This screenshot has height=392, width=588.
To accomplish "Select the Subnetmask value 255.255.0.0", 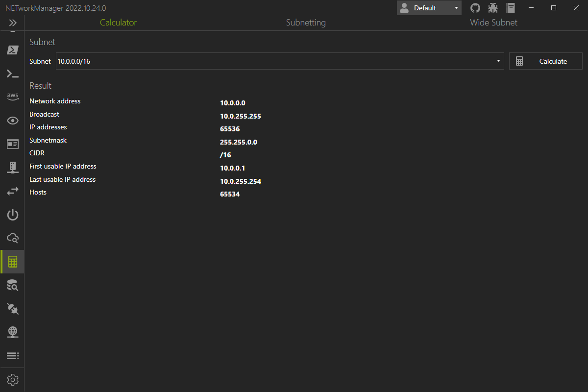I will coord(239,142).
